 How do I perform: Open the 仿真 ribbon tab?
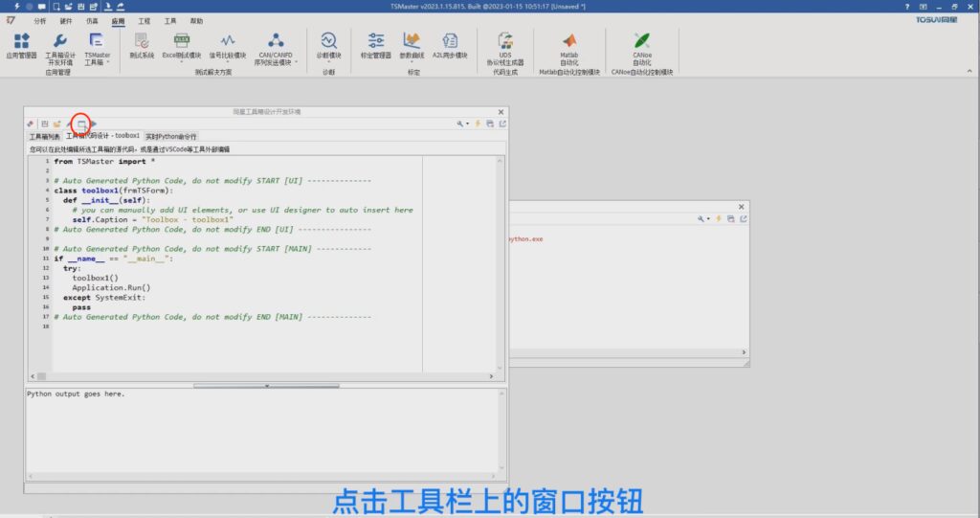coord(92,20)
